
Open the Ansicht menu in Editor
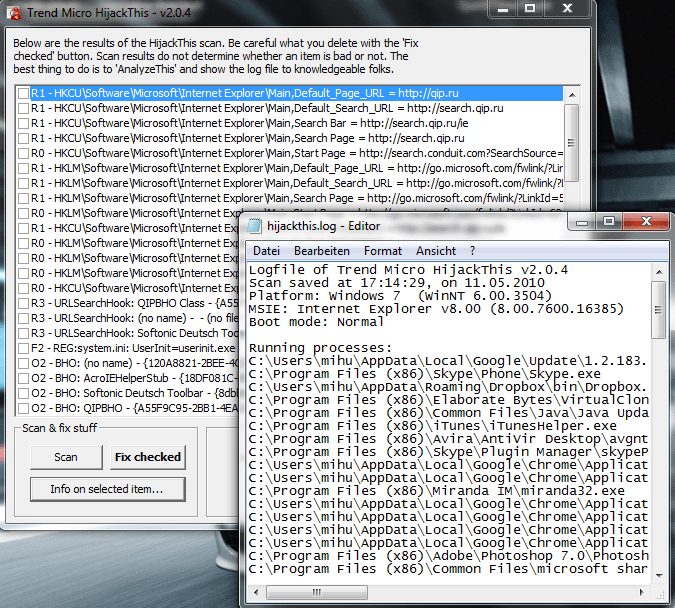(436, 251)
